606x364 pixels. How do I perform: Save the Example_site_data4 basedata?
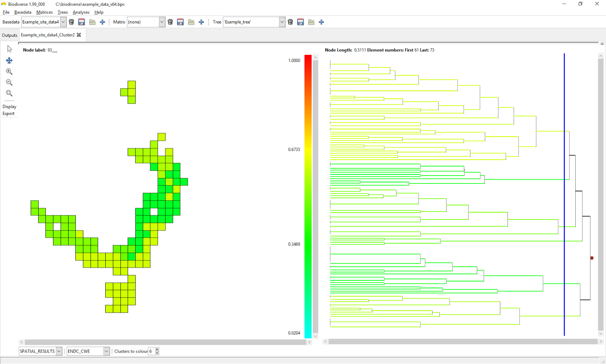click(x=81, y=22)
